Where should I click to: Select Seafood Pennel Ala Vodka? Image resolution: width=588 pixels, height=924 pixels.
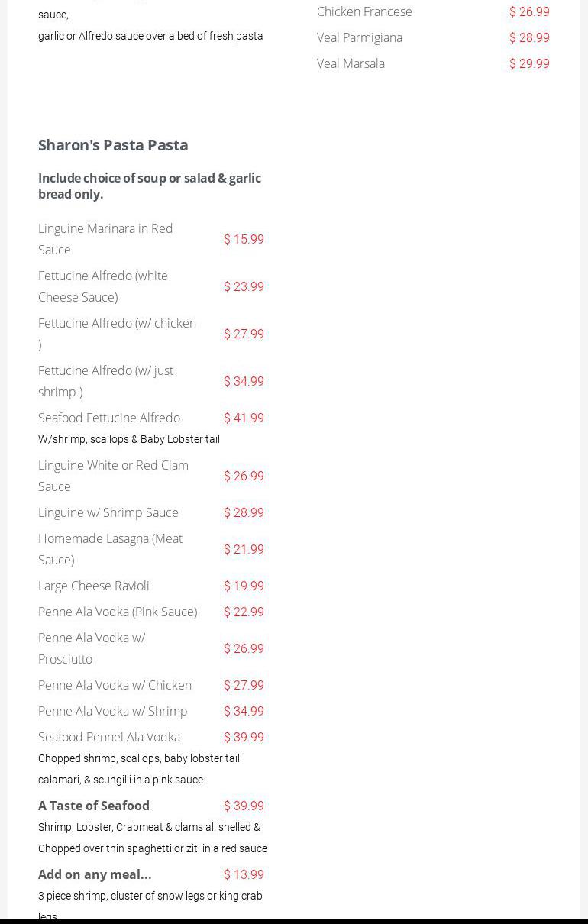click(x=109, y=737)
